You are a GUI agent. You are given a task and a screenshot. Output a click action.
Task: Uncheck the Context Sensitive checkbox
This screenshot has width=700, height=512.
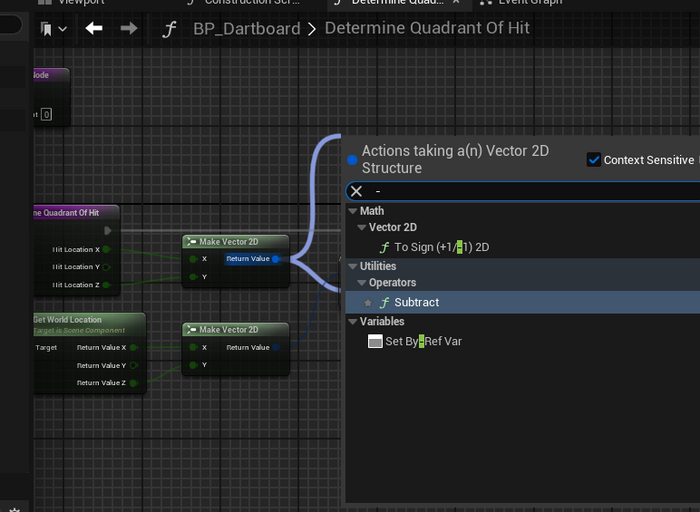594,160
